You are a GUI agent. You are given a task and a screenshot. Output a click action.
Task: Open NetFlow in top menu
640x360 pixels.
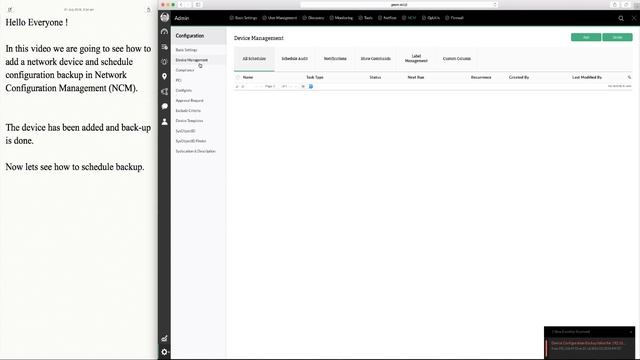[x=387, y=18]
